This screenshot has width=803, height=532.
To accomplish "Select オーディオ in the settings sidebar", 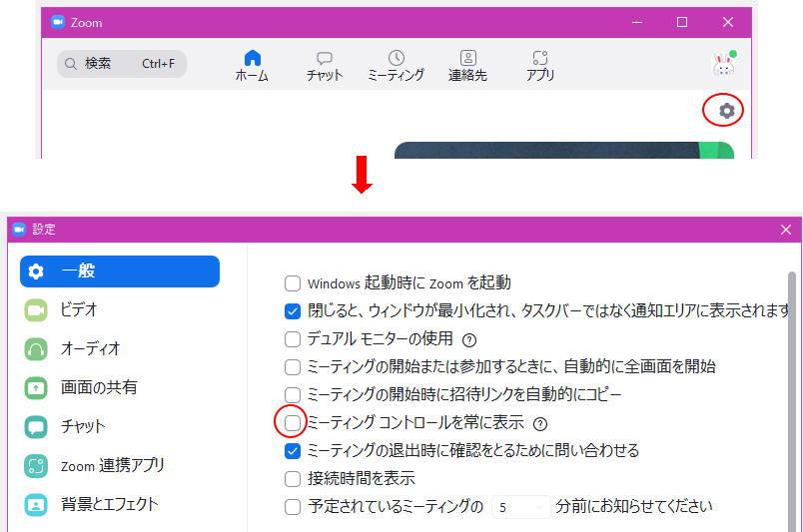I will 120,348.
